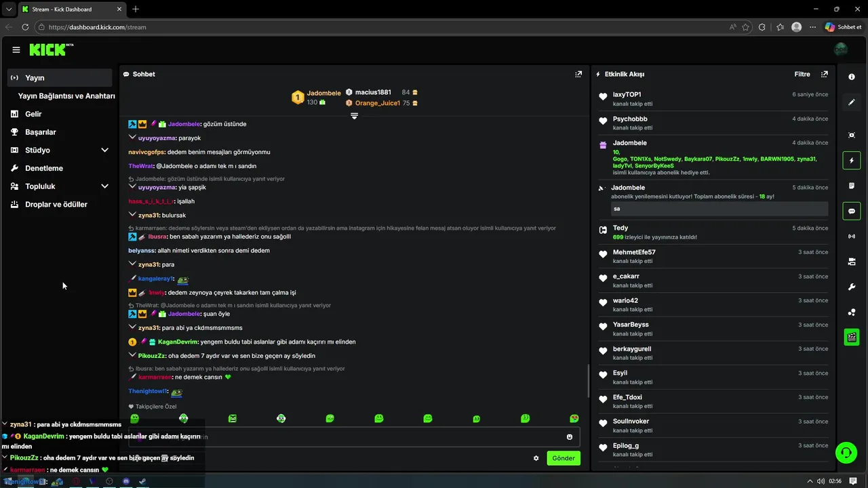This screenshot has height=488, width=868.
Task: Click the browser refresh button
Action: click(25, 27)
